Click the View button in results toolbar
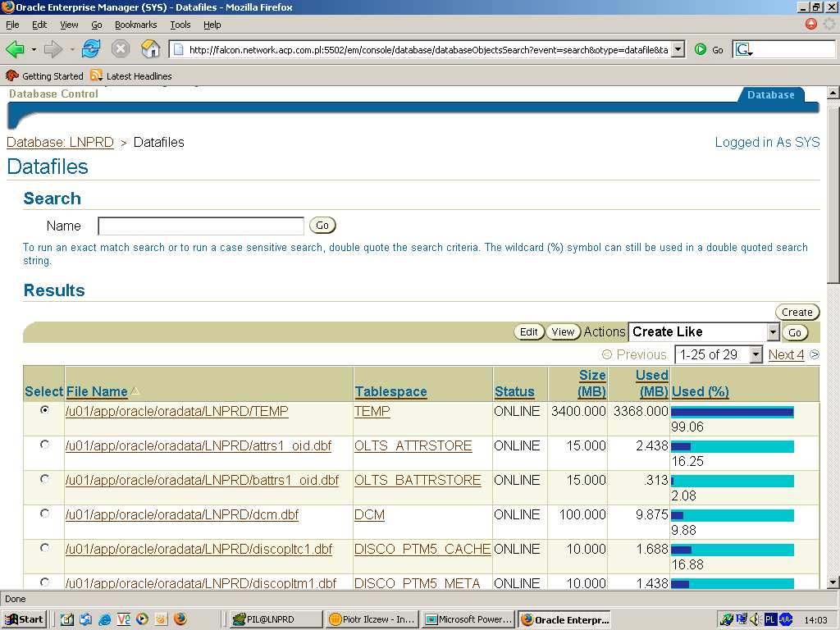 click(563, 332)
